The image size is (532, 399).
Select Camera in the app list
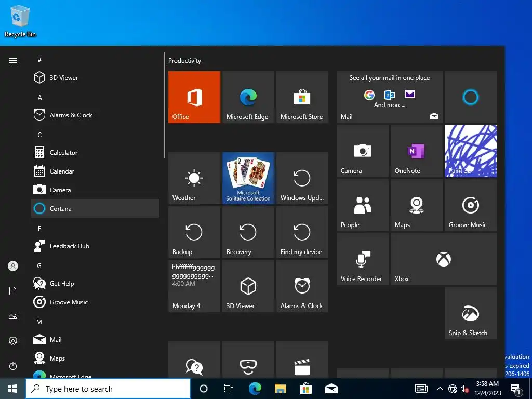95,190
